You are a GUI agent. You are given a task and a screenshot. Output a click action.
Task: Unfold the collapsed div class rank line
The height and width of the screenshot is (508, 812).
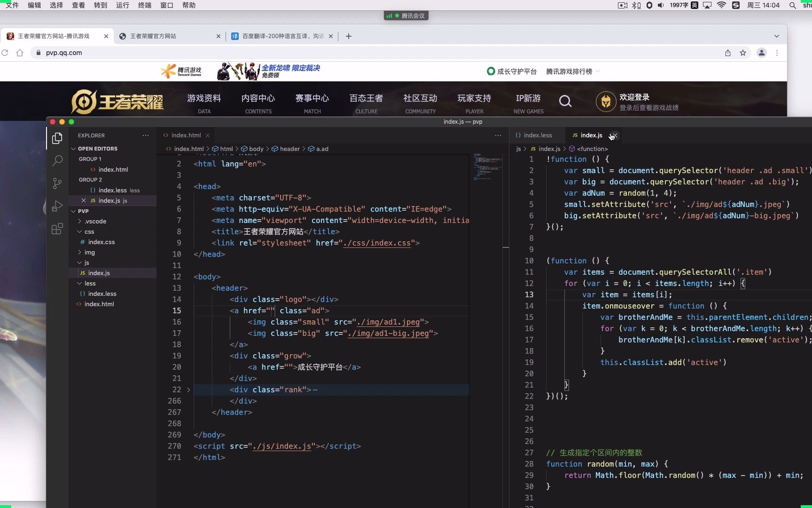pos(188,389)
